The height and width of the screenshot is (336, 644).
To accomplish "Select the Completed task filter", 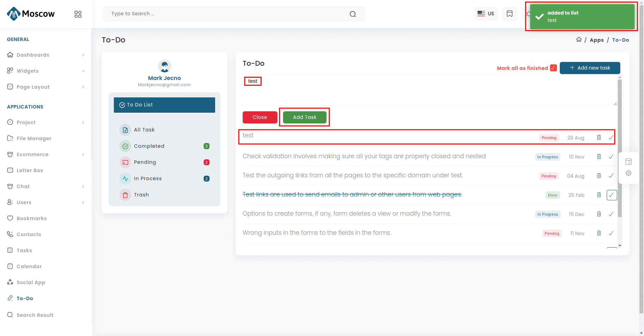I will click(149, 146).
